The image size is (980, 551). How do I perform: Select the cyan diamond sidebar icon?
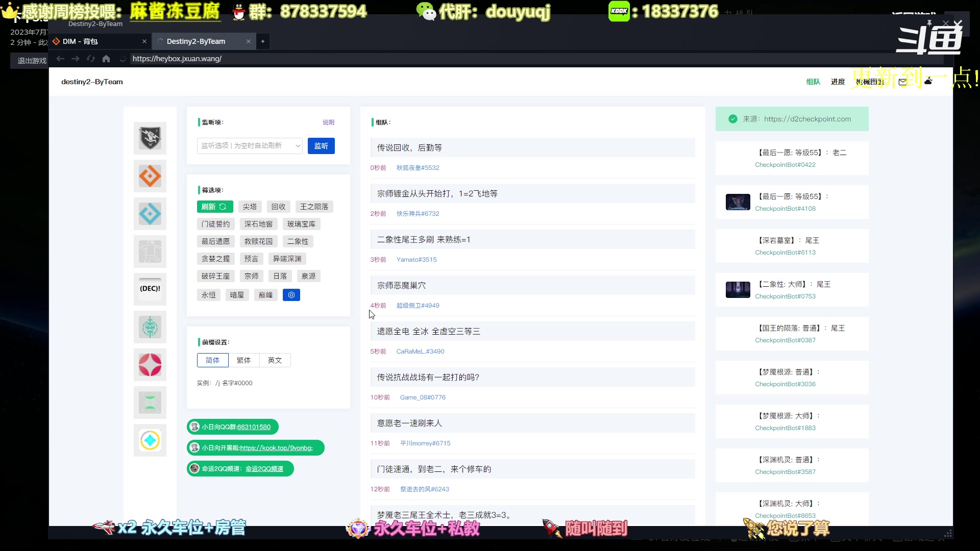[x=150, y=214]
